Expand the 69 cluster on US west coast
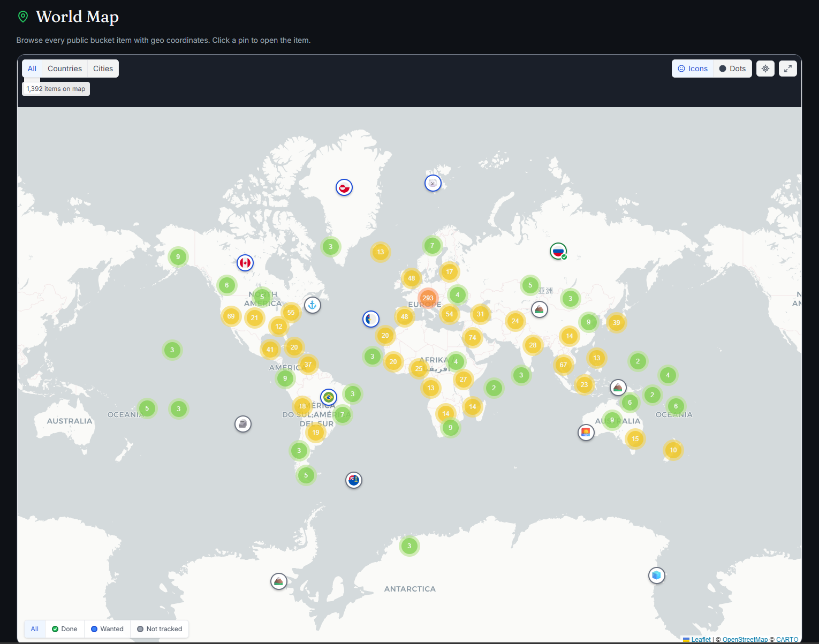The image size is (819, 644). [x=231, y=316]
